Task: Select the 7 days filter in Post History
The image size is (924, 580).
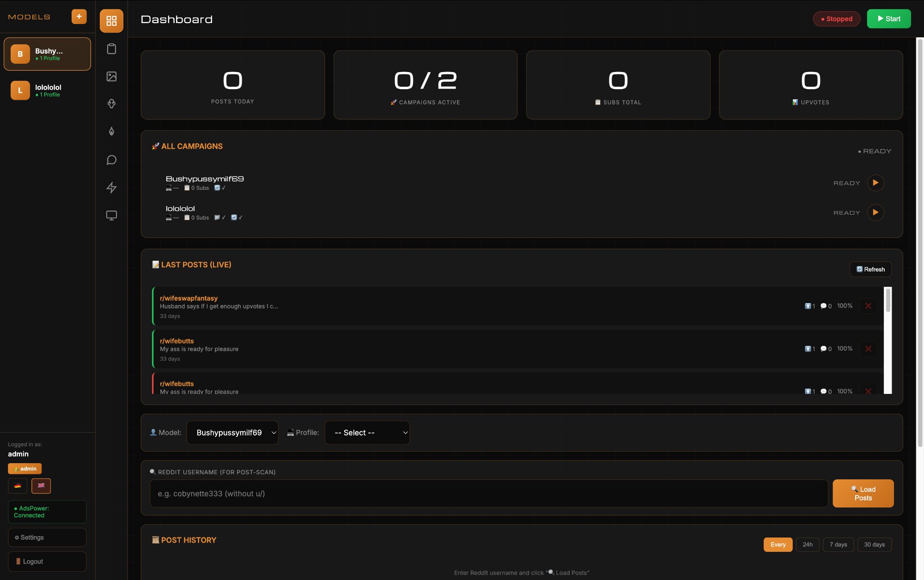Action: point(838,544)
